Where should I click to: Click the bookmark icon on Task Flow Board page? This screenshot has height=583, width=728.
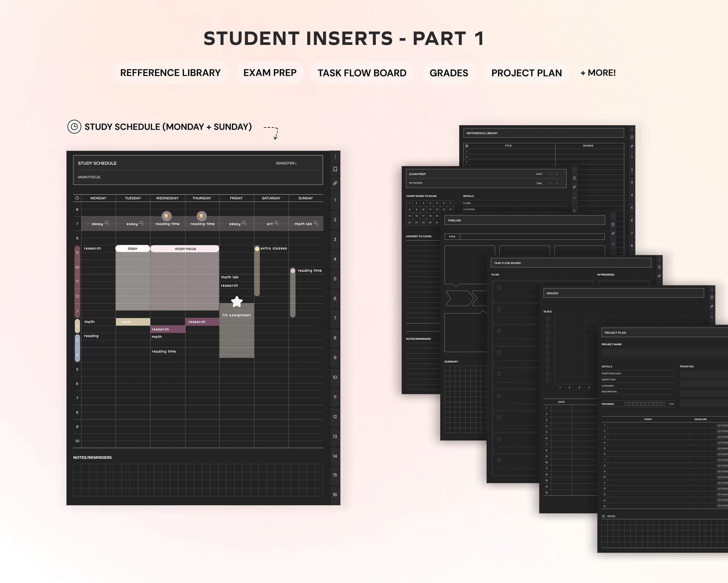[x=659, y=267]
